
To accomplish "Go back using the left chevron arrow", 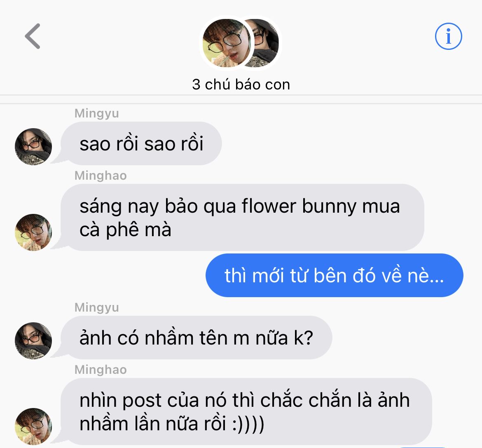I will point(33,36).
